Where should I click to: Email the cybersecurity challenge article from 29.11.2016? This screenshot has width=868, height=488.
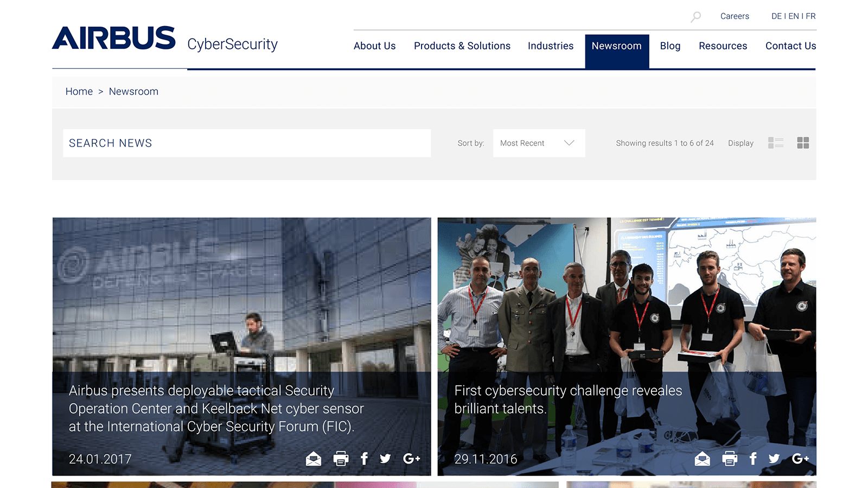pyautogui.click(x=702, y=459)
